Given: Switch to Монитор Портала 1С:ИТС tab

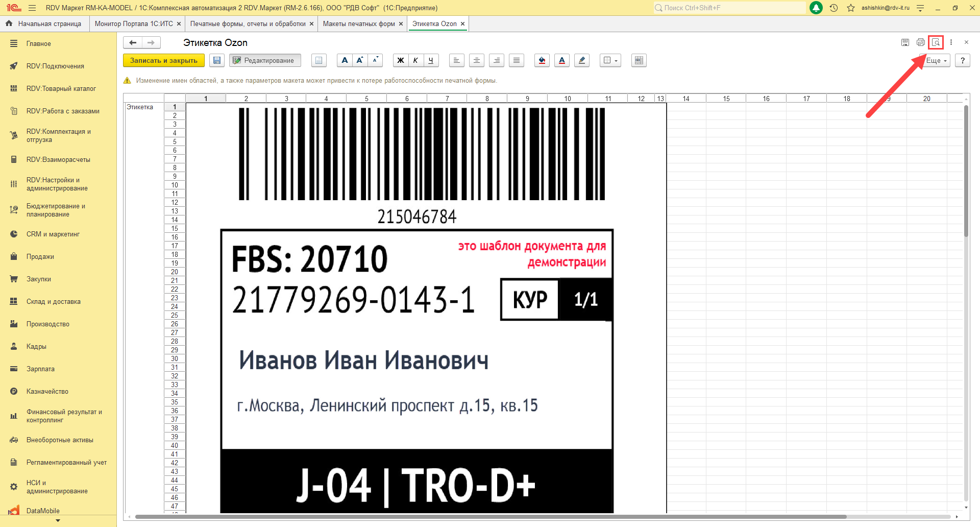Looking at the screenshot, I should pyautogui.click(x=134, y=23).
